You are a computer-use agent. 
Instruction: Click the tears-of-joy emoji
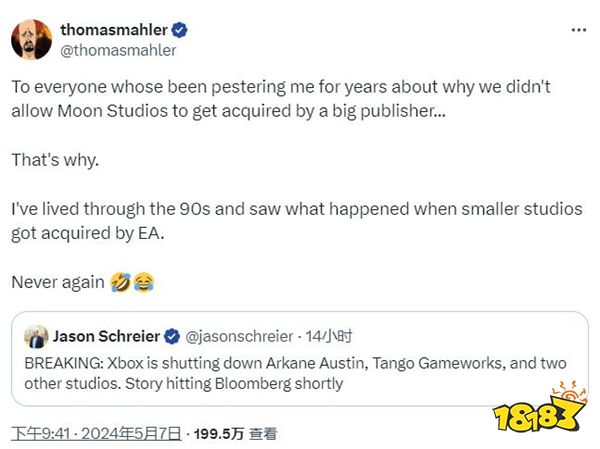point(144,282)
